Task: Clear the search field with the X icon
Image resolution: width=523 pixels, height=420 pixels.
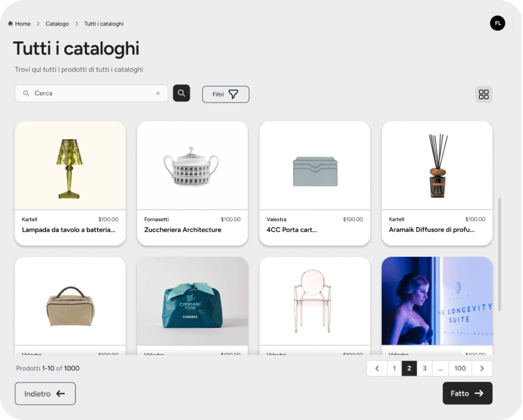Action: point(158,93)
